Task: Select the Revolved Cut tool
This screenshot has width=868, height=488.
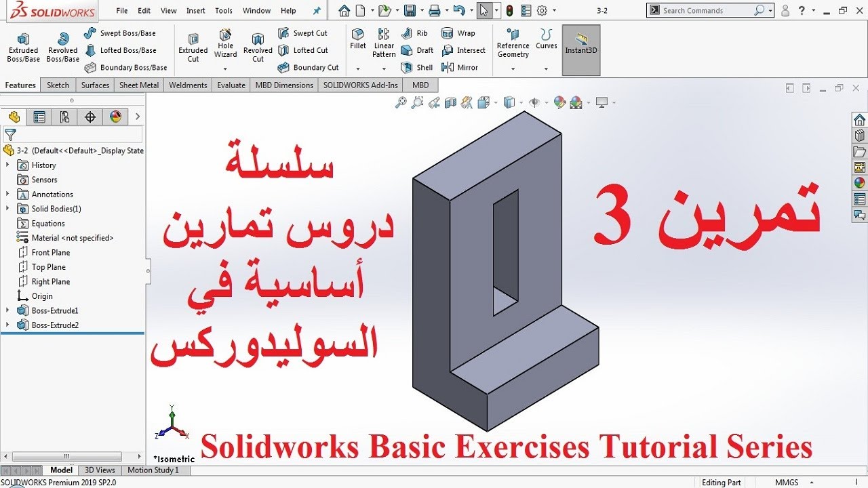Action: [258, 47]
